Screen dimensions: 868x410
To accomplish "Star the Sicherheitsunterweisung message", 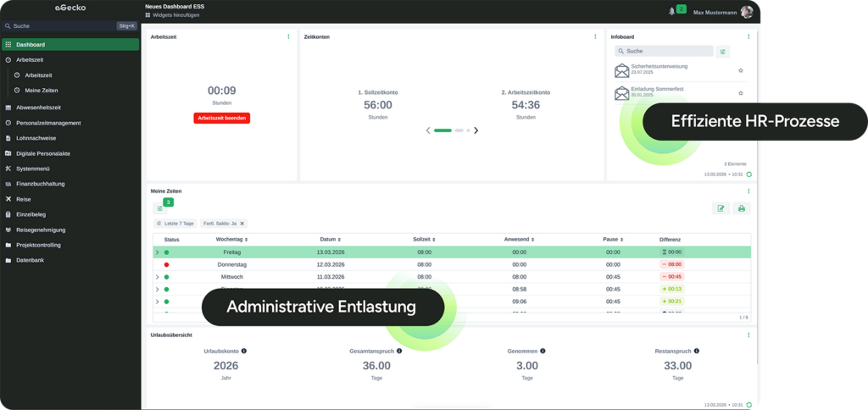I will coord(741,70).
